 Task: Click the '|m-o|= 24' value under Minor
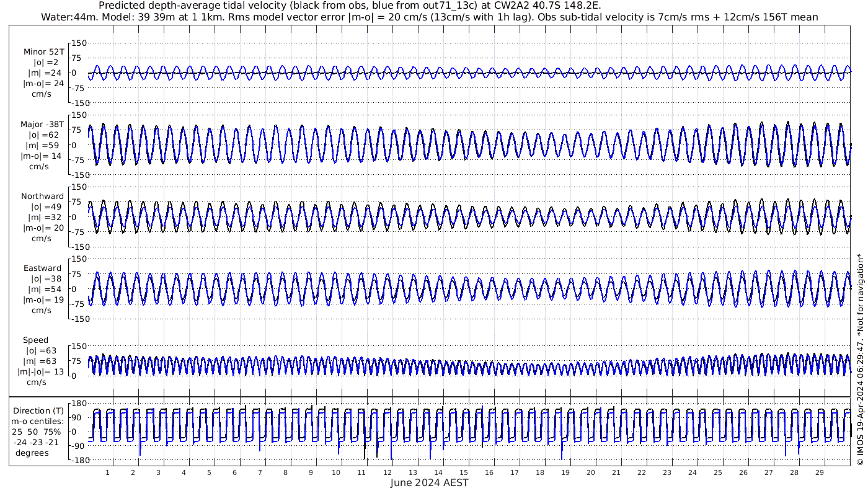tap(42, 84)
